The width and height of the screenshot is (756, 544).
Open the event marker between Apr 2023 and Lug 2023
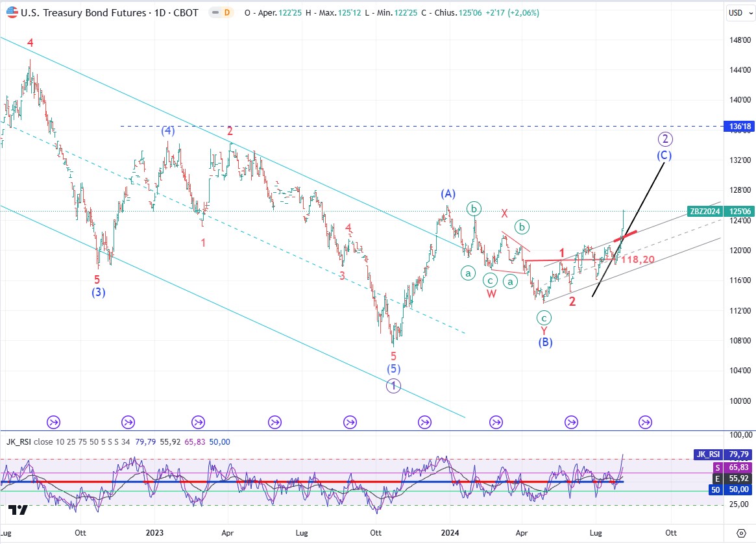[x=275, y=423]
